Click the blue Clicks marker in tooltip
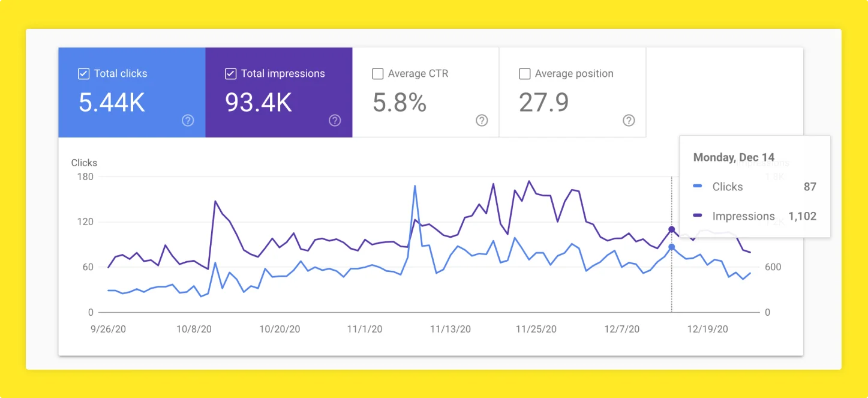This screenshot has height=398, width=868. [698, 187]
